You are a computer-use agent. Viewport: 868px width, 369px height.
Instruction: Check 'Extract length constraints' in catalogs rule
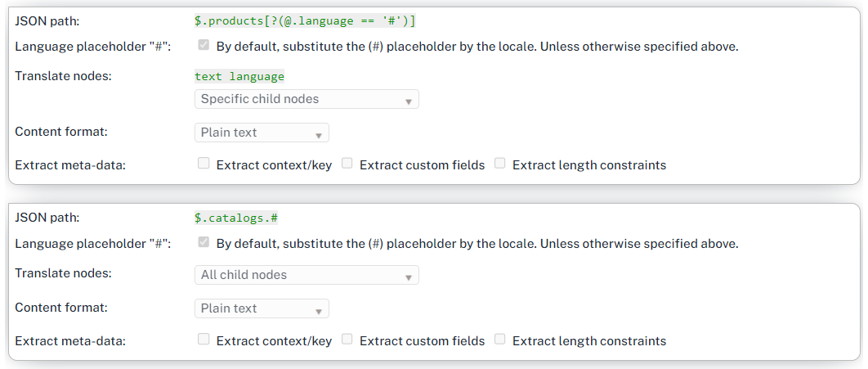500,340
